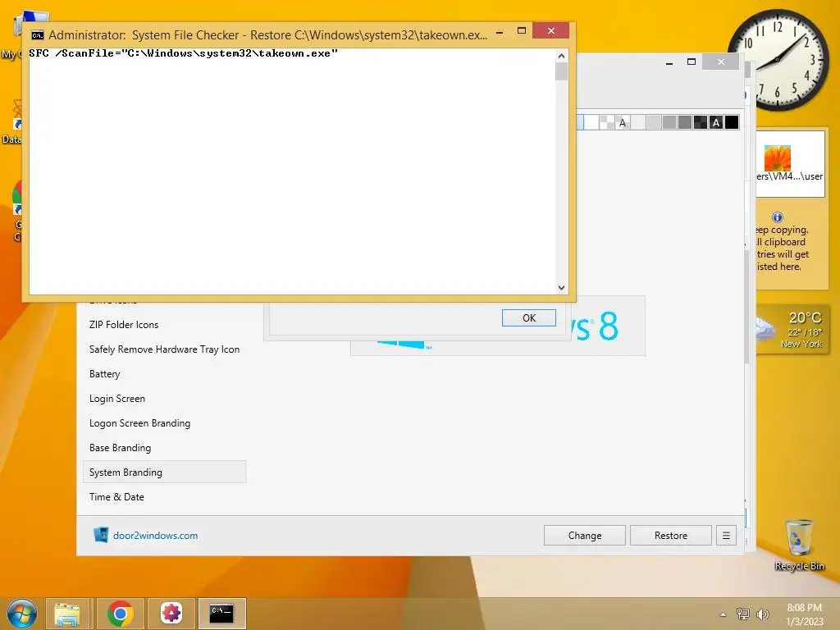Open the door2windows.com link

[155, 535]
